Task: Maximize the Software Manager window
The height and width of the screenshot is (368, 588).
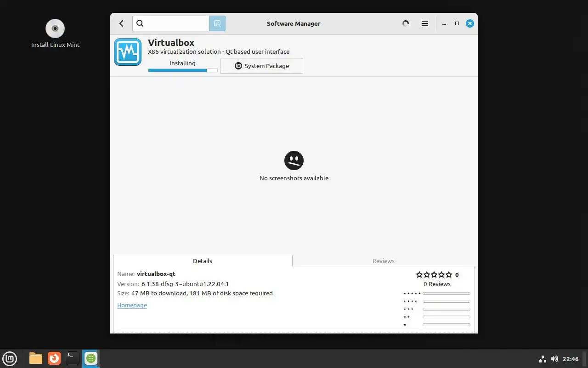Action: click(x=457, y=23)
